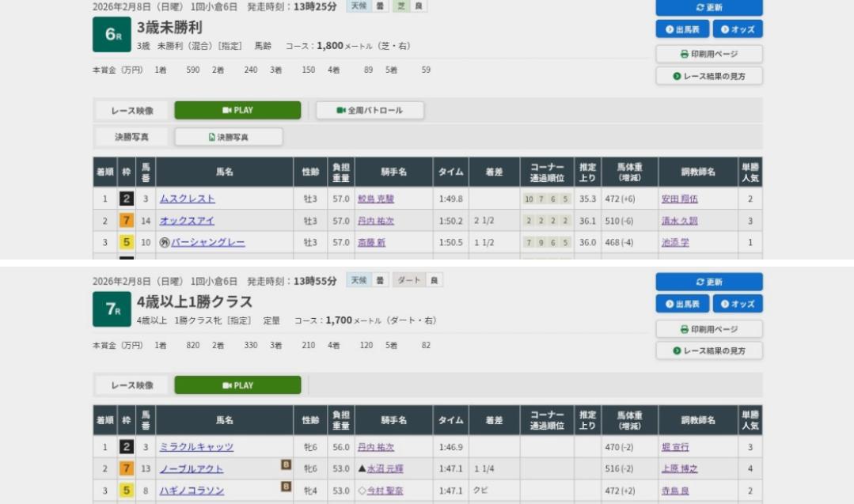854x504 pixels.
Task: Play the race 7 video
Action: coord(237,385)
